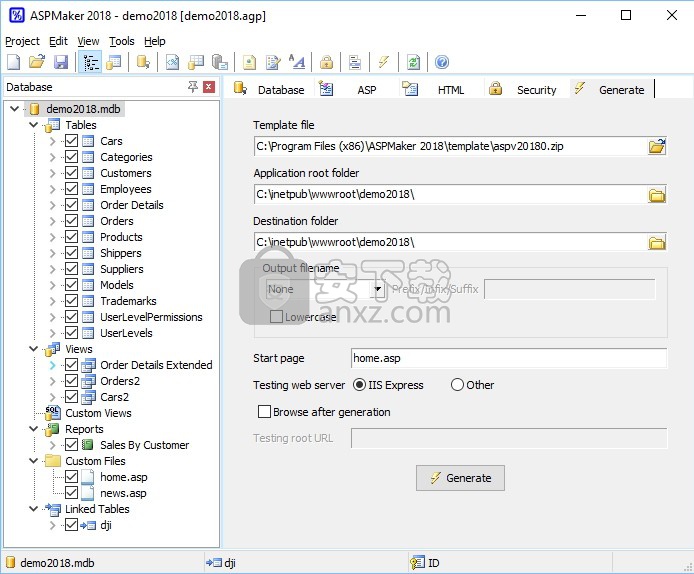Click the Destination folder path field

[451, 243]
